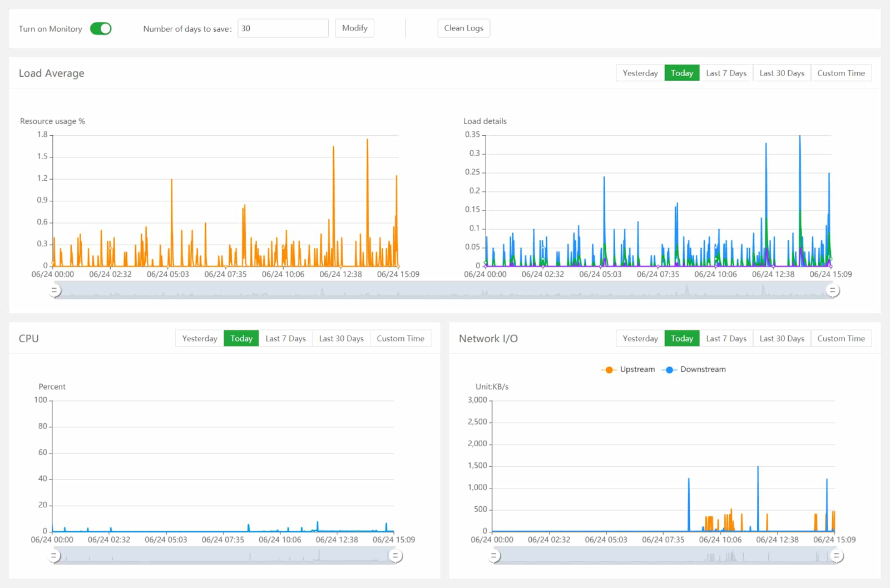Image resolution: width=890 pixels, height=588 pixels.
Task: Open Custom Time for Load Average
Action: [840, 73]
